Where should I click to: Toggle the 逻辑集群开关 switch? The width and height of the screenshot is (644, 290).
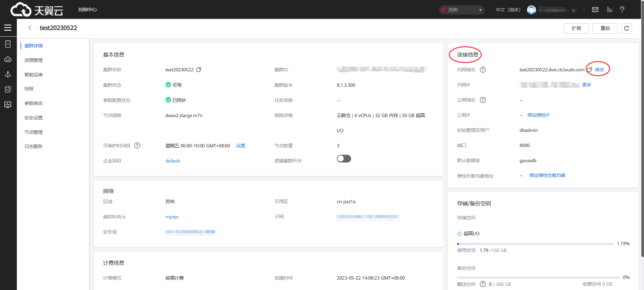344,159
